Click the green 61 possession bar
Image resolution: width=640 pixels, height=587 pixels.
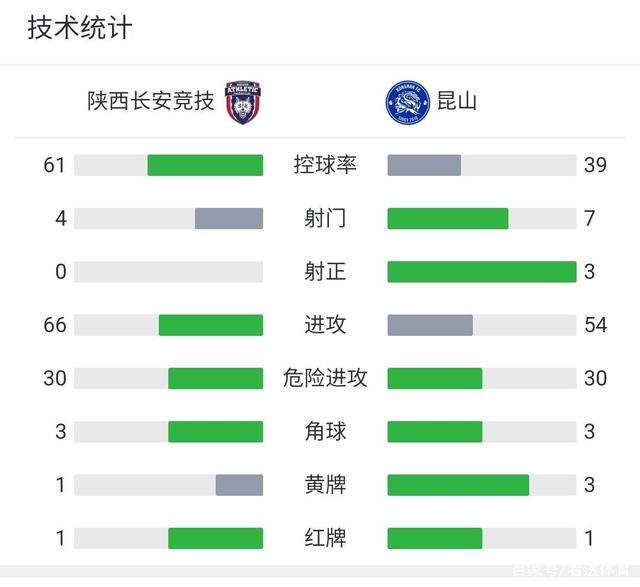[x=205, y=165]
